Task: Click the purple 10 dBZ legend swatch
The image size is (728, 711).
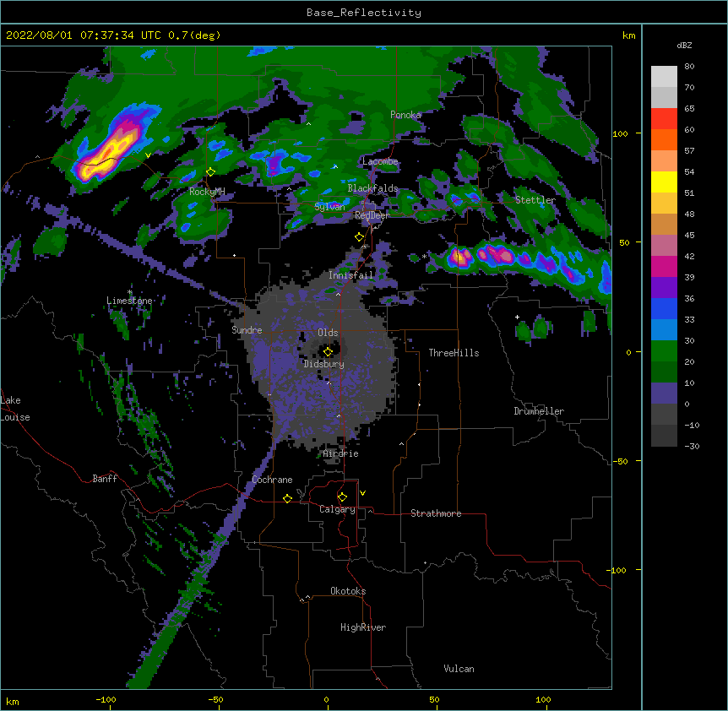Action: [664, 393]
